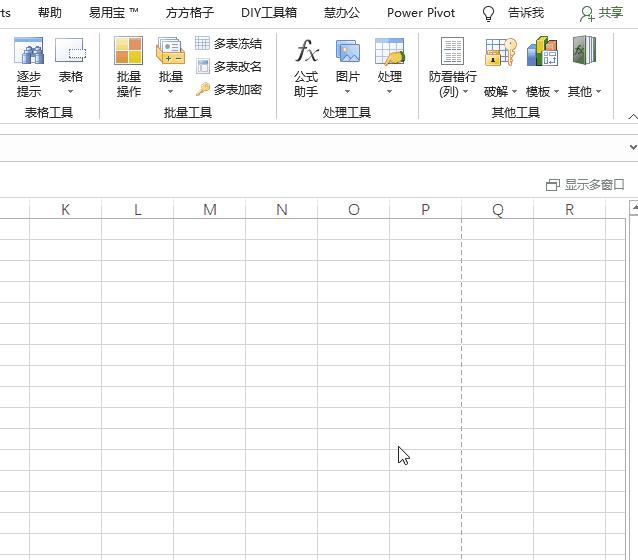Select column O header

pos(354,209)
